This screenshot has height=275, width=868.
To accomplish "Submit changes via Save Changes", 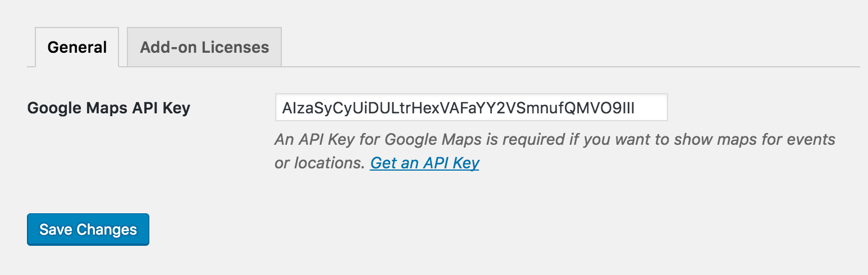I will (88, 230).
